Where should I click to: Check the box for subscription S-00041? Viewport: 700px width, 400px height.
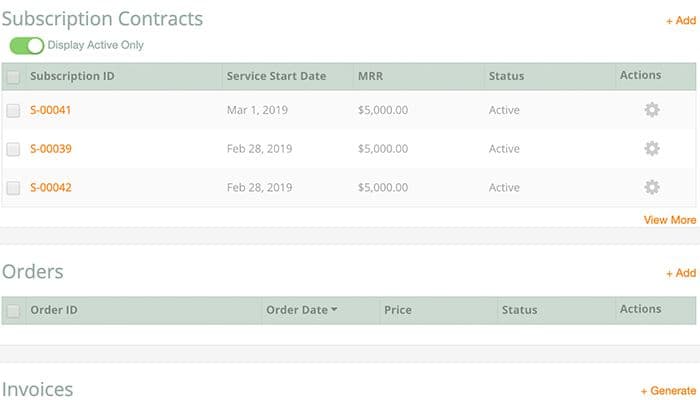tap(13, 110)
